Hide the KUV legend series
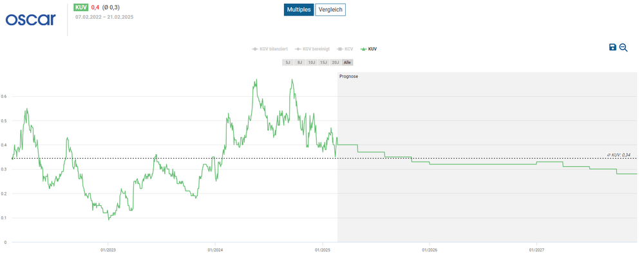 pos(370,49)
